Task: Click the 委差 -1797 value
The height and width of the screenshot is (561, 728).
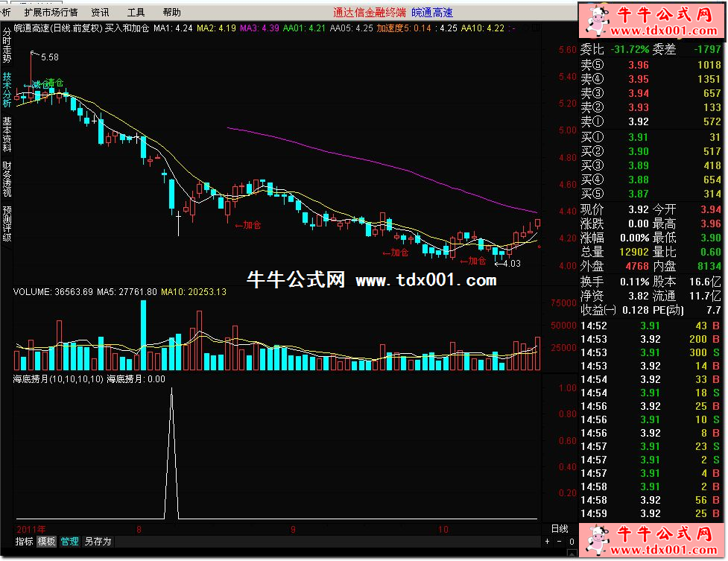Action: [707, 49]
